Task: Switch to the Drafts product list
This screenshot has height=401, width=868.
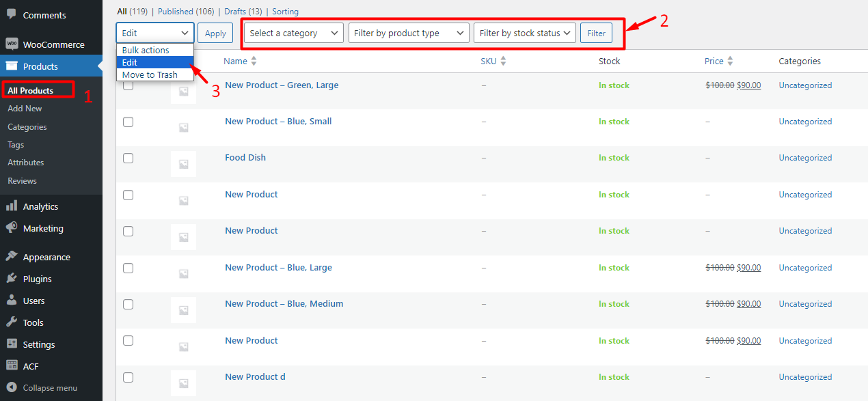Action: point(233,11)
